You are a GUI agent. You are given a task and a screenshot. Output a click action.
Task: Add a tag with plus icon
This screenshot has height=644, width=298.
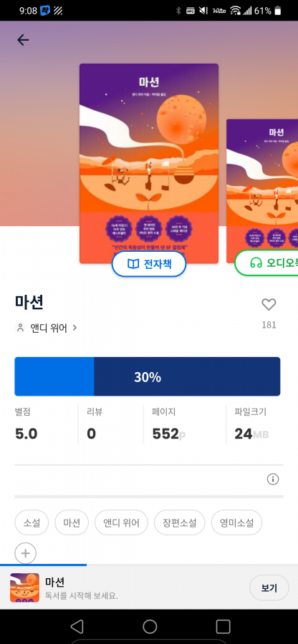click(26, 553)
